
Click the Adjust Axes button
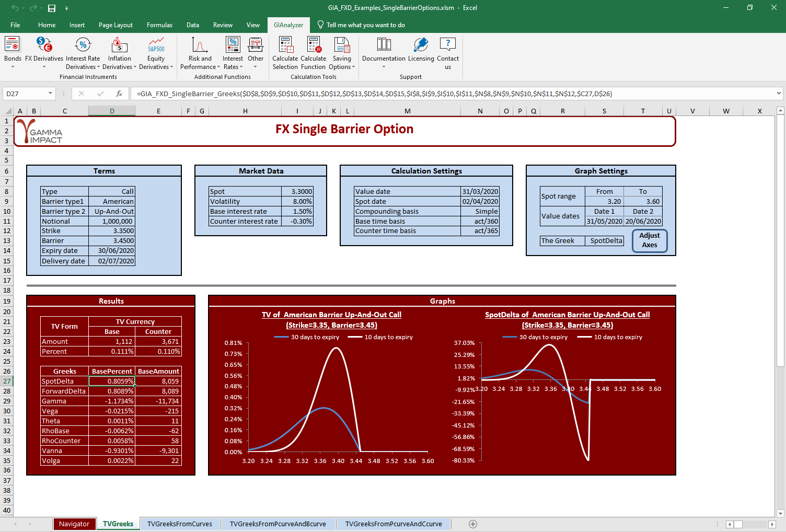(x=650, y=240)
